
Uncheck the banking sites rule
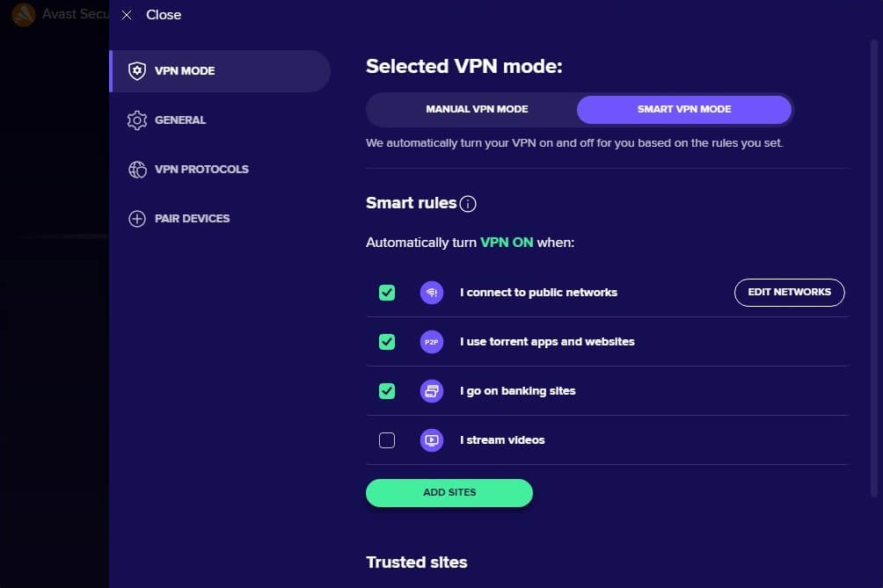pos(387,390)
